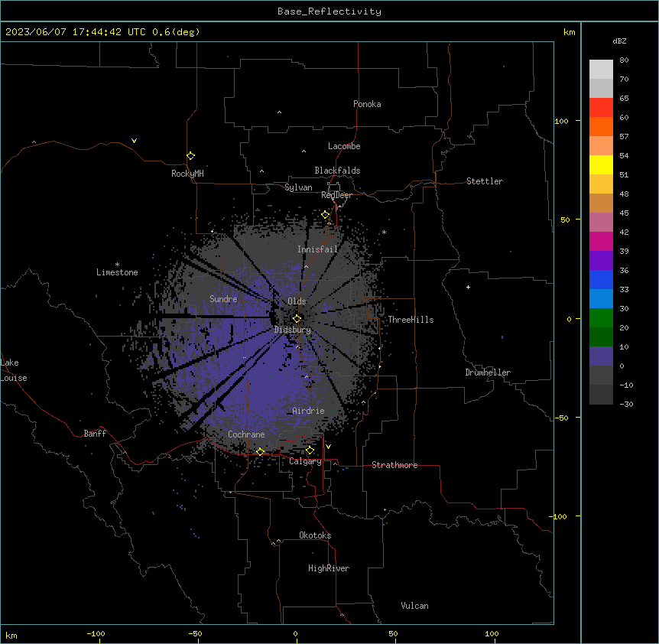659x644 pixels.
Task: Click the dBZ legend heading
Action: point(619,41)
